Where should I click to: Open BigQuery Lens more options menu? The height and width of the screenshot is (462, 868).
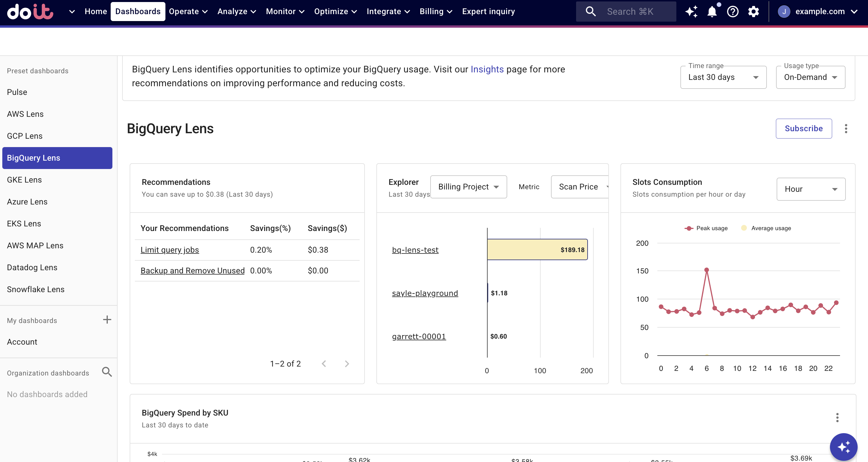846,129
